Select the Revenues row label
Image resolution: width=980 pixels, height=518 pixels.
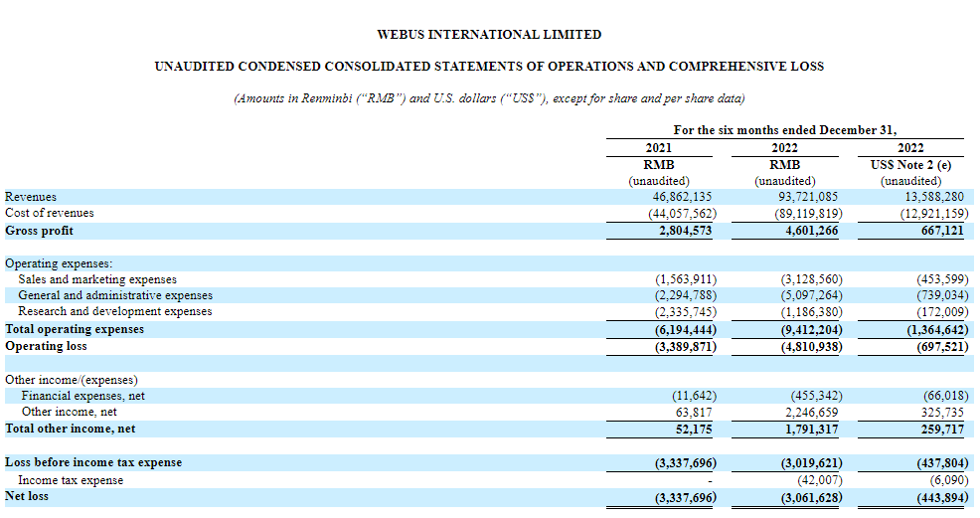point(31,197)
